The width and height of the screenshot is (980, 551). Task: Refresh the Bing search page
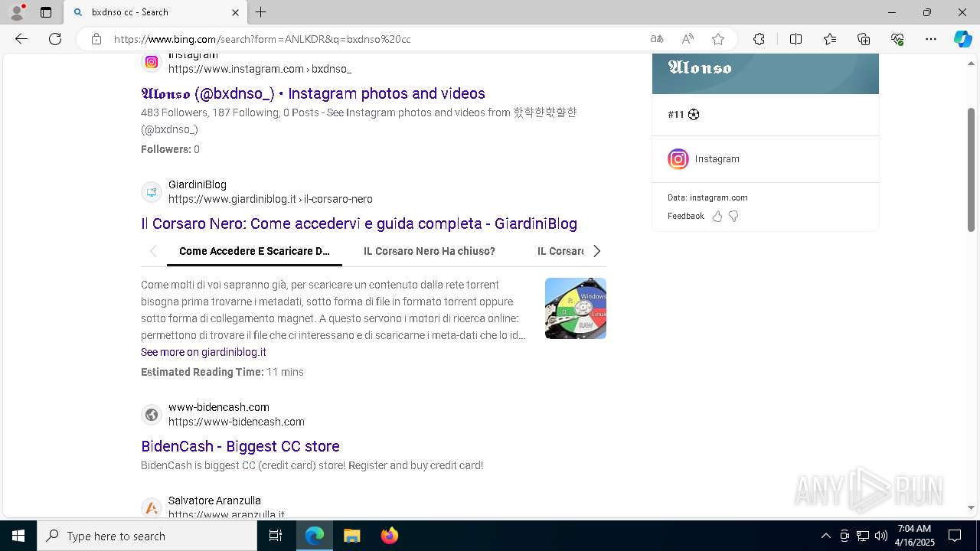point(55,39)
